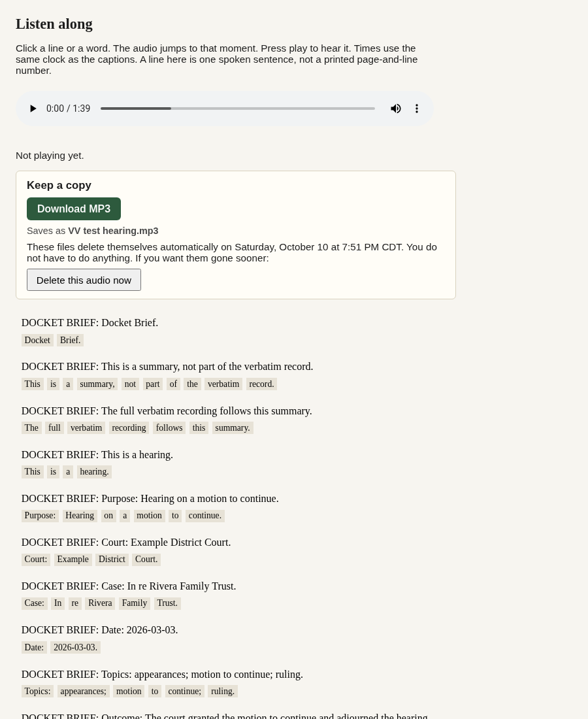Click the word chip "Docket"
The height and width of the screenshot is (719, 588).
(x=37, y=341)
